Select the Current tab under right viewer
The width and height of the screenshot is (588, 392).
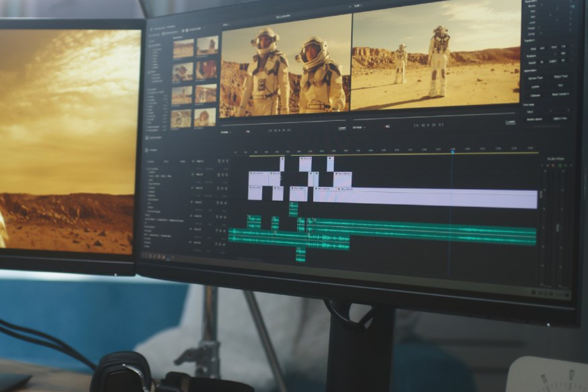point(511,122)
